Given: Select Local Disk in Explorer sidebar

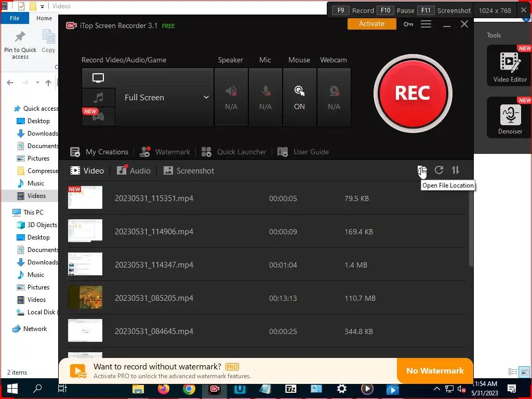Looking at the screenshot, I should click(x=37, y=312).
